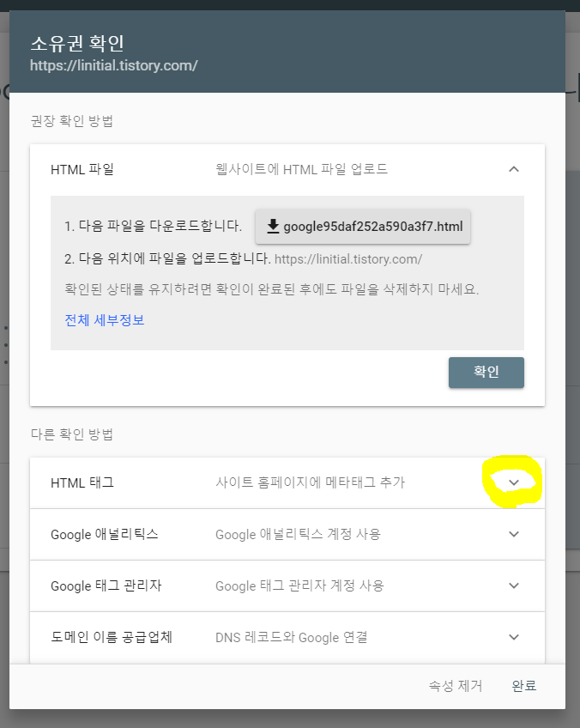Click '웹사이트에 HTML 파일 업로드' description
Screen dimensions: 580x728
tap(302, 169)
